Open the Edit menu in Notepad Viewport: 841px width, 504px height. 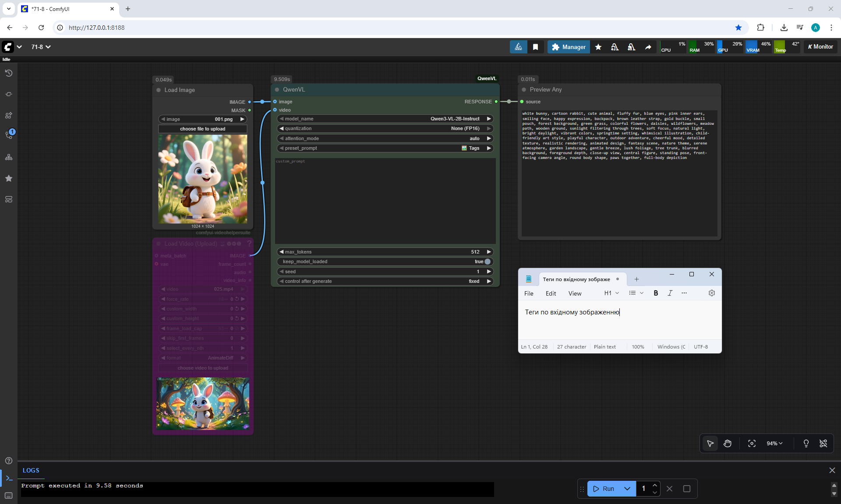tap(551, 293)
